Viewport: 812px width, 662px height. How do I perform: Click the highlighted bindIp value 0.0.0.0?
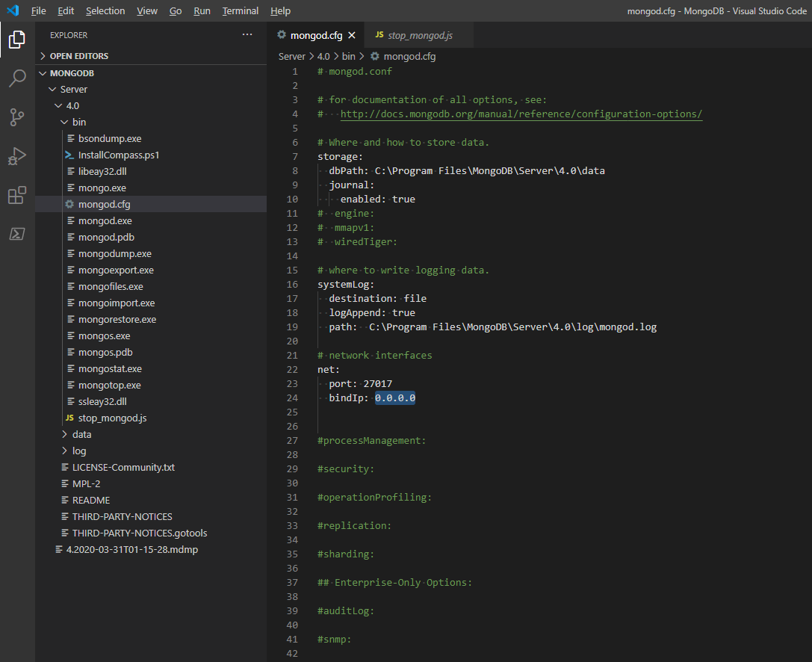tap(395, 397)
